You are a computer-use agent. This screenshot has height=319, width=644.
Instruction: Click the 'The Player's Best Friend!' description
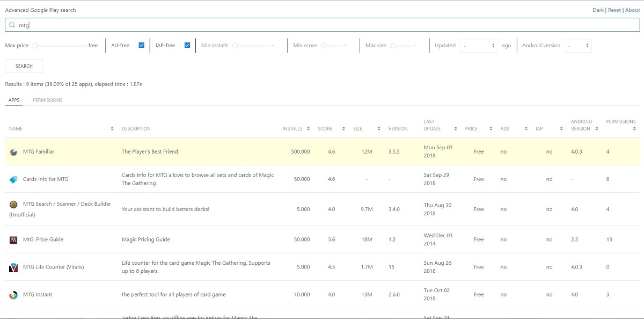point(151,152)
